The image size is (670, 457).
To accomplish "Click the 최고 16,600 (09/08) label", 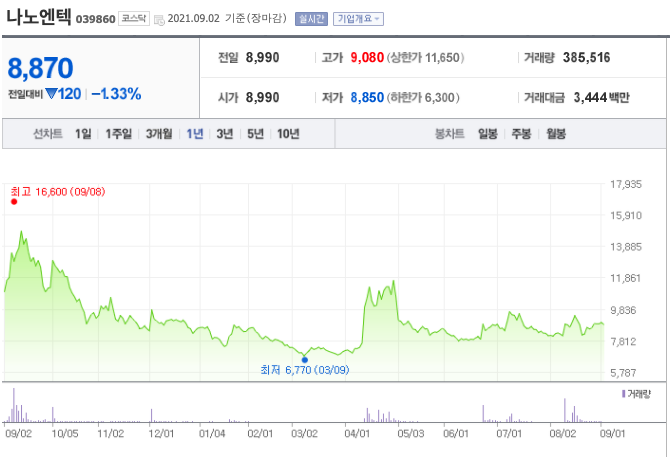I will click(x=58, y=191).
